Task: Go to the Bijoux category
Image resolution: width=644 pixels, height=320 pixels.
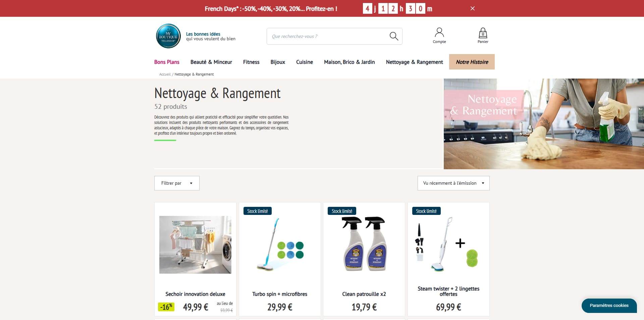Action: (x=278, y=62)
